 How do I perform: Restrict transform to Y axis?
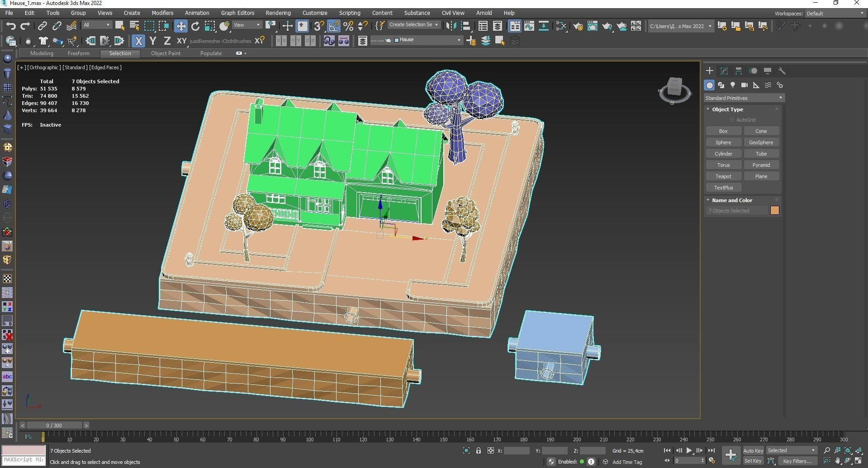(x=153, y=41)
